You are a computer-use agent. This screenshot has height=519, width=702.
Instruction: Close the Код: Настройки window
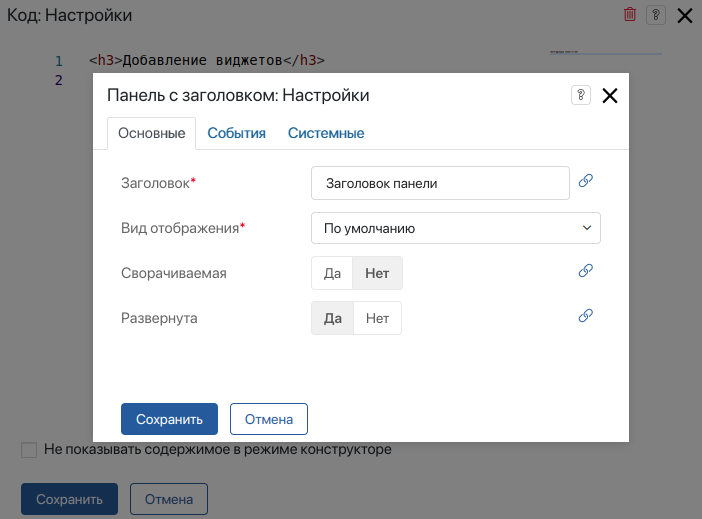point(685,15)
